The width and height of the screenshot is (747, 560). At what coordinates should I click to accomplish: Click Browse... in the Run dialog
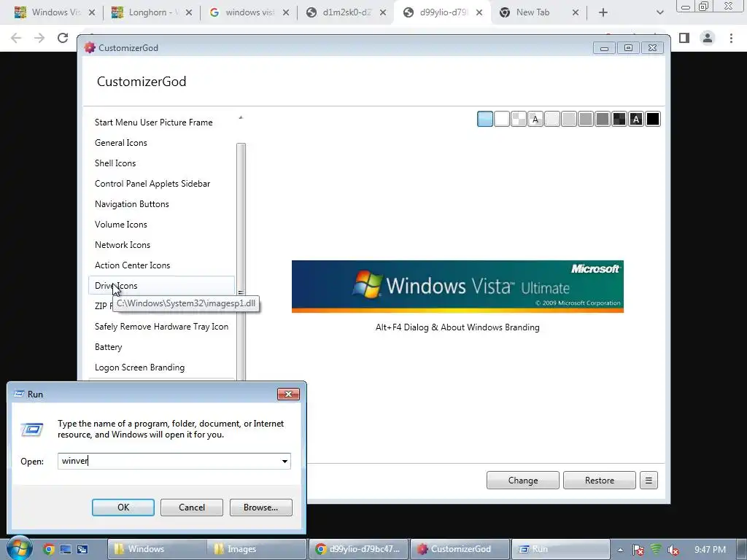[x=260, y=507]
